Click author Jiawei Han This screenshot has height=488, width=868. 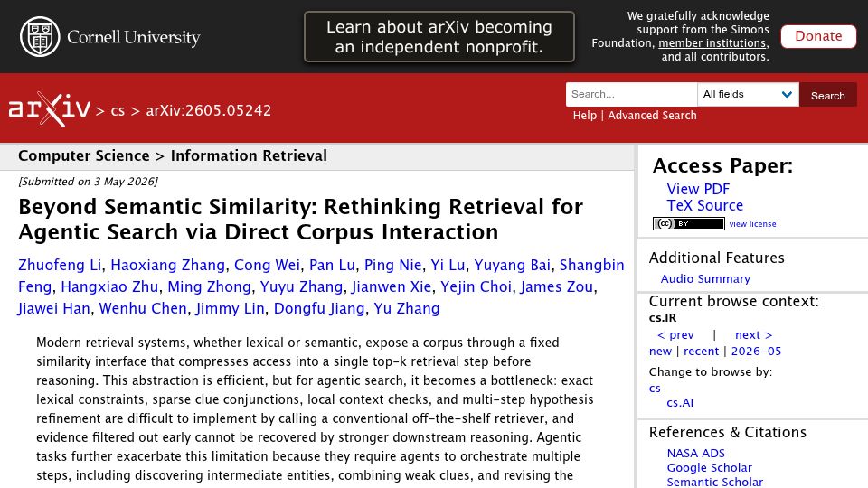53,308
